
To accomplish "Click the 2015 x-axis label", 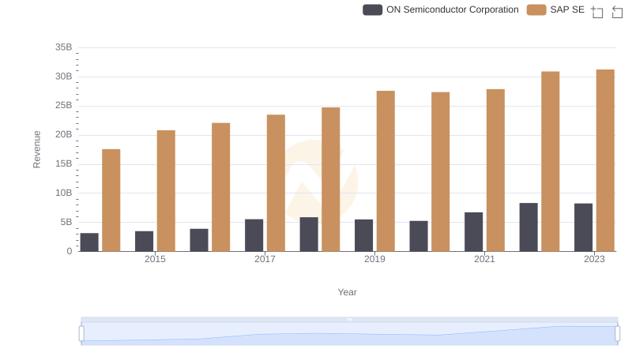I will 155,259.
